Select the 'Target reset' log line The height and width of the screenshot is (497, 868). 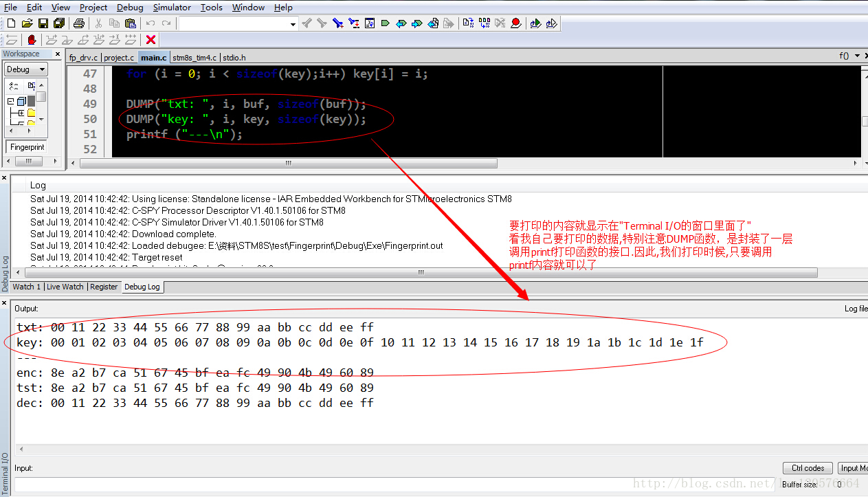(x=106, y=257)
